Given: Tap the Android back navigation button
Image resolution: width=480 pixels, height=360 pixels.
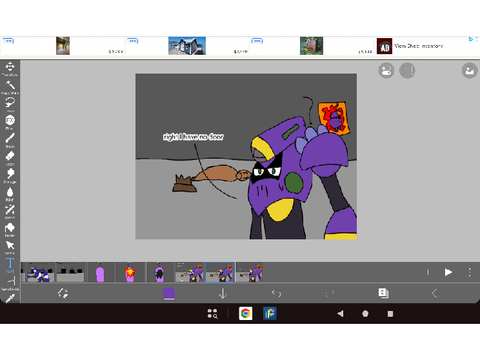Looking at the screenshot, I should click(x=340, y=314).
